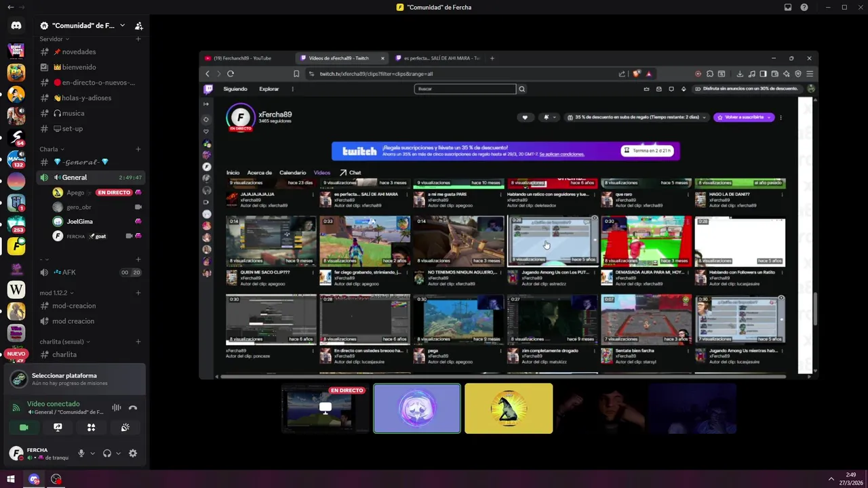The width and height of the screenshot is (868, 488).
Task: Toggle headphones deafen in the user panel
Action: click(107, 453)
